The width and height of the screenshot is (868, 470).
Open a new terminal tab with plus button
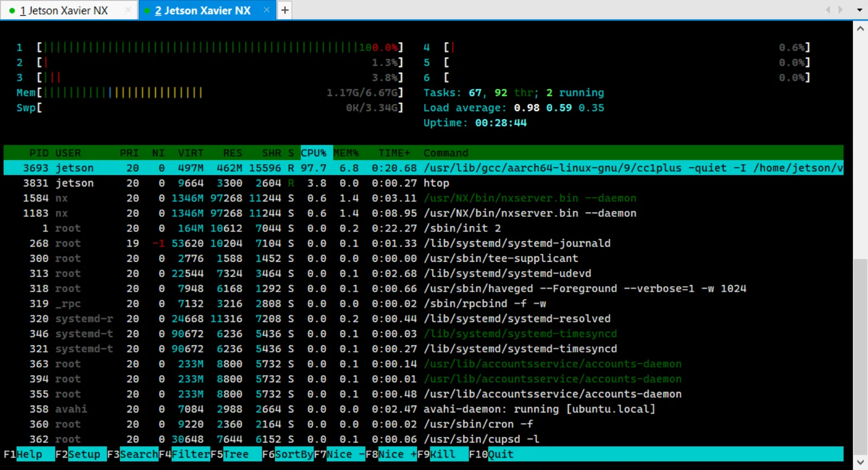click(x=284, y=10)
